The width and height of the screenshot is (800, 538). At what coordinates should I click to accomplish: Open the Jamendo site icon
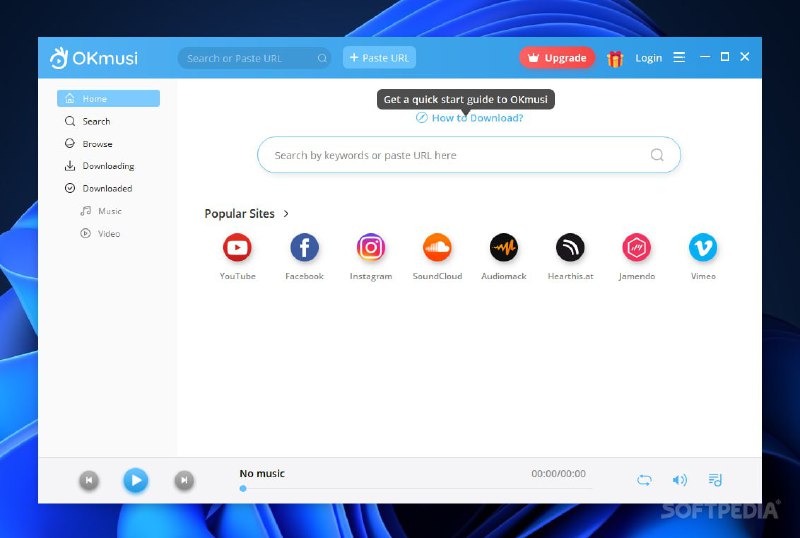636,248
